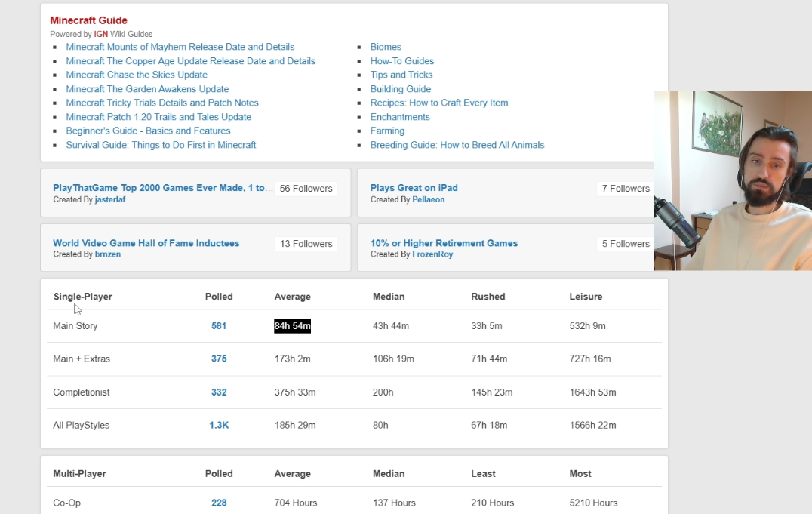Click the Single-Player table header
This screenshot has height=514, width=812.
click(x=83, y=297)
